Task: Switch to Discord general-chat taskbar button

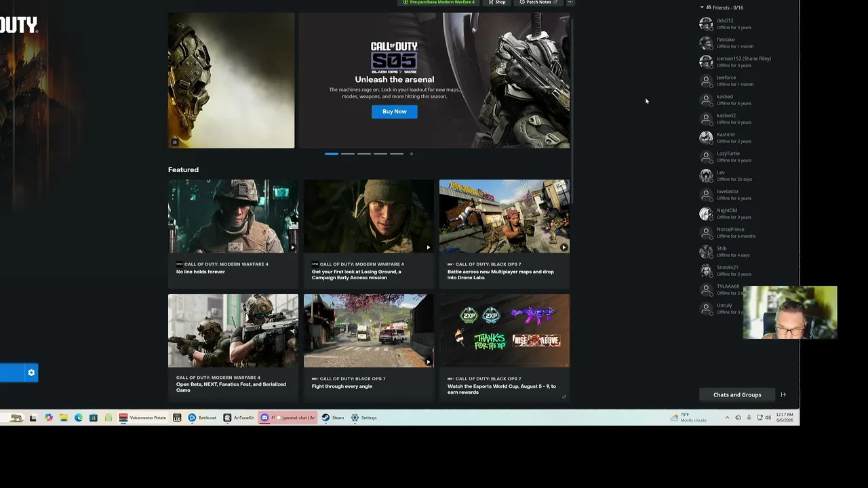Action: pos(289,418)
